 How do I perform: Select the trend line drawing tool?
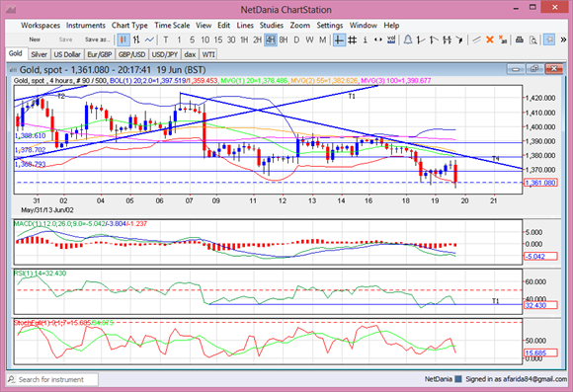coord(476,39)
